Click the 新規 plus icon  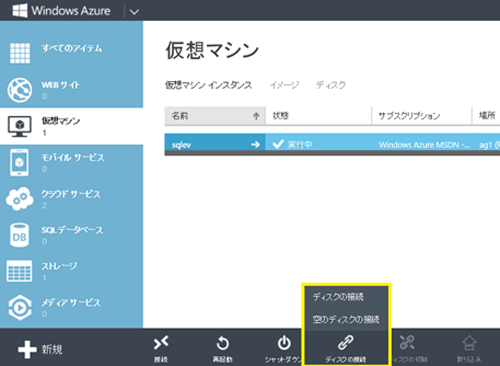point(27,350)
